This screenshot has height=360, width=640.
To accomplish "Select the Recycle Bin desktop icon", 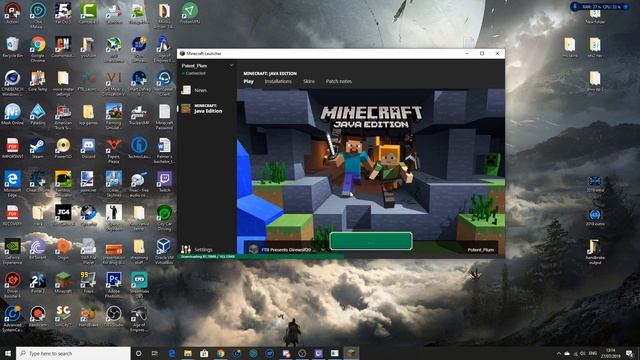I will (12, 47).
